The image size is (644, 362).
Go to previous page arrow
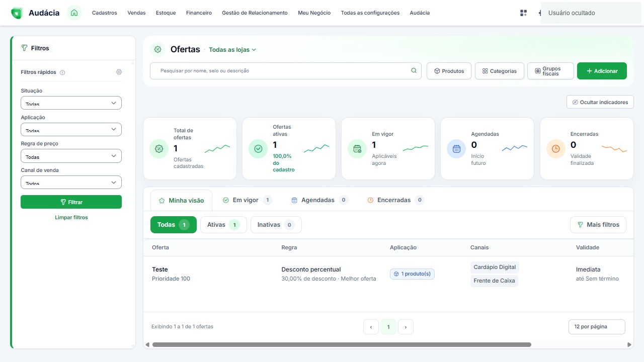coord(371,327)
